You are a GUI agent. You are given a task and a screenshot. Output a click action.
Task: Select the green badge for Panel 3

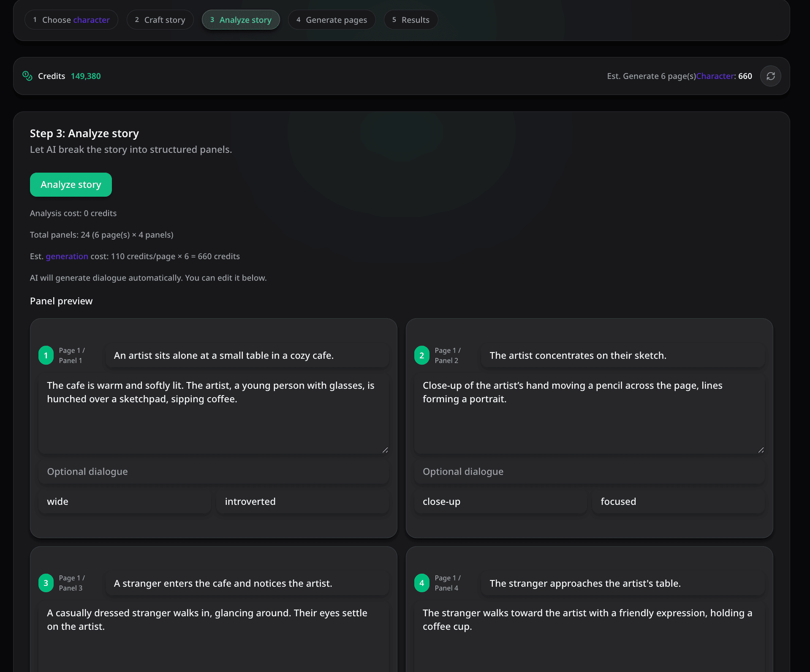click(46, 583)
